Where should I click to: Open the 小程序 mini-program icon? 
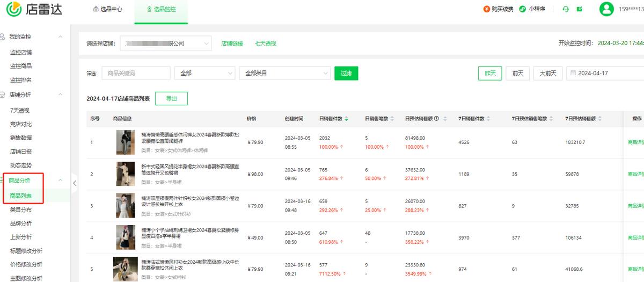(523, 9)
